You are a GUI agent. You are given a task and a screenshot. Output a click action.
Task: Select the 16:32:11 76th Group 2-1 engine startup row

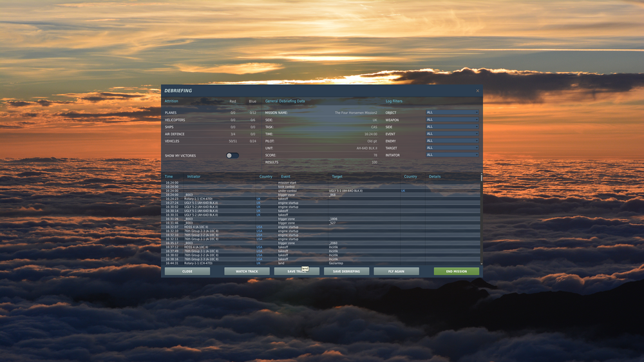(x=322, y=239)
